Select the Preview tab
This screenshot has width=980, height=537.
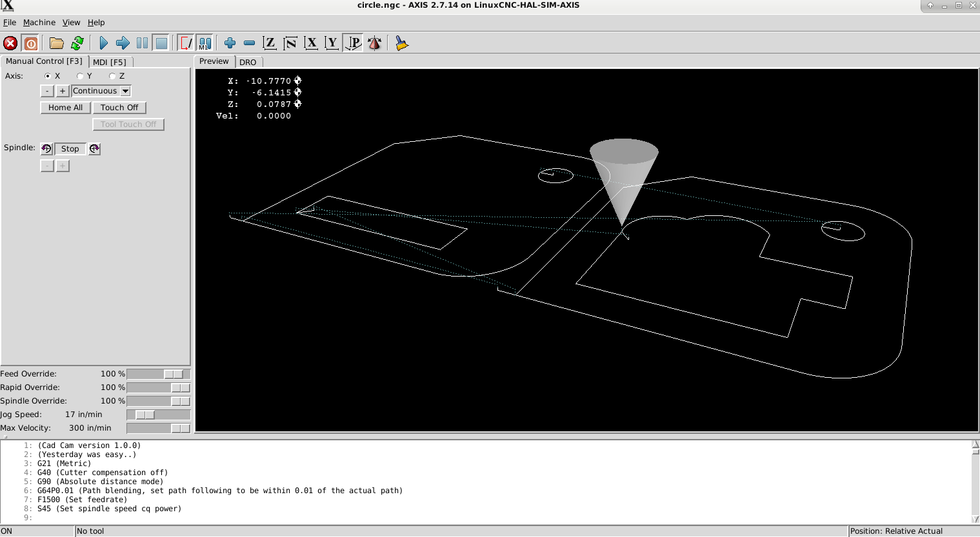point(214,61)
